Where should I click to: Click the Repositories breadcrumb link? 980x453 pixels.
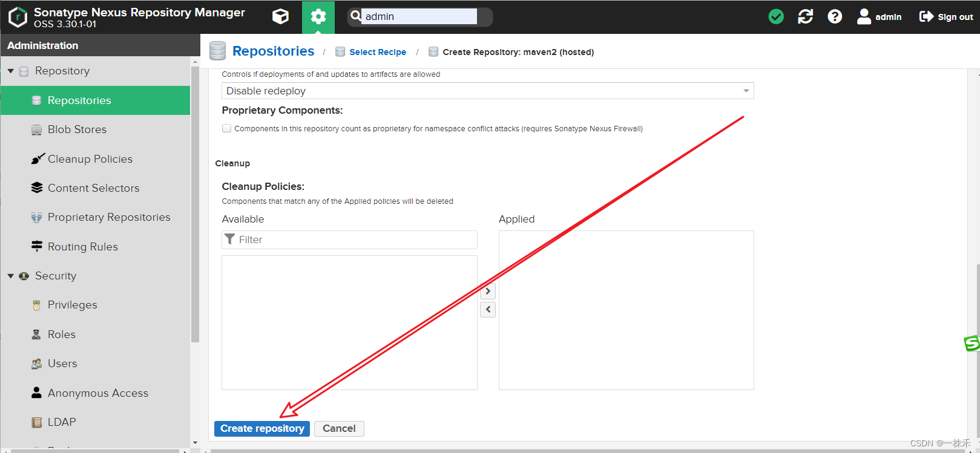(273, 51)
